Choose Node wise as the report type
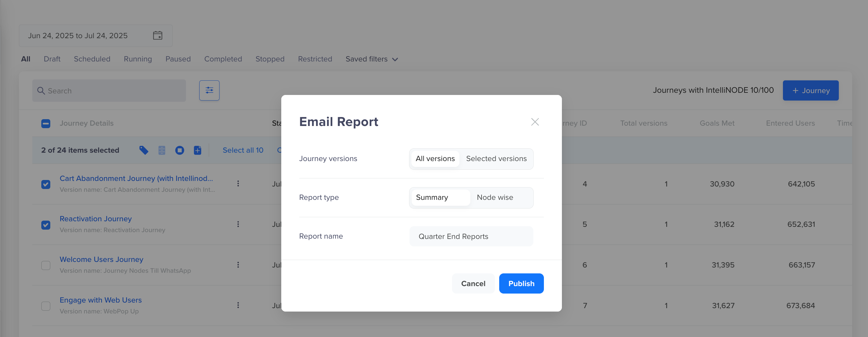Viewport: 868px width, 337px height. click(x=495, y=198)
